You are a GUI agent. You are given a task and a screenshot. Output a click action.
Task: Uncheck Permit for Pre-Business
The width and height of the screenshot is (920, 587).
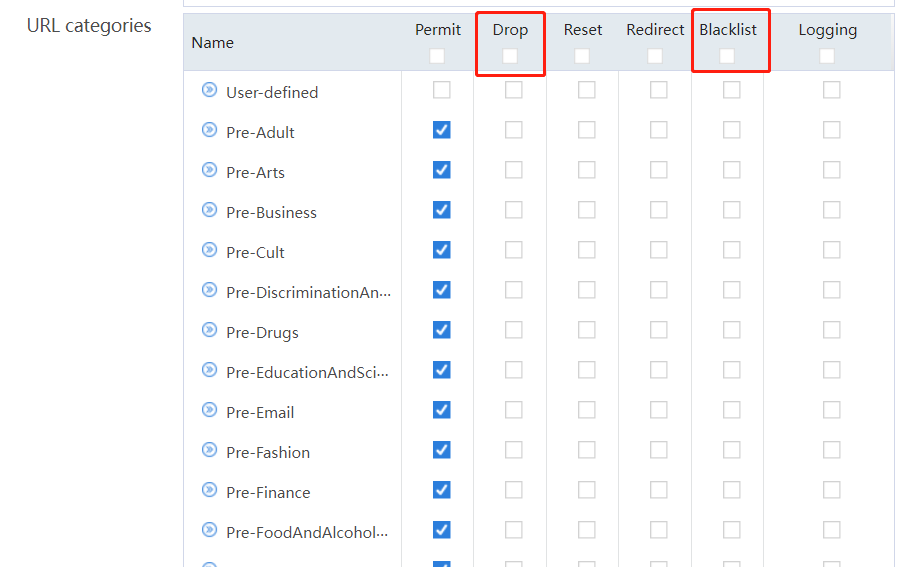pyautogui.click(x=442, y=210)
